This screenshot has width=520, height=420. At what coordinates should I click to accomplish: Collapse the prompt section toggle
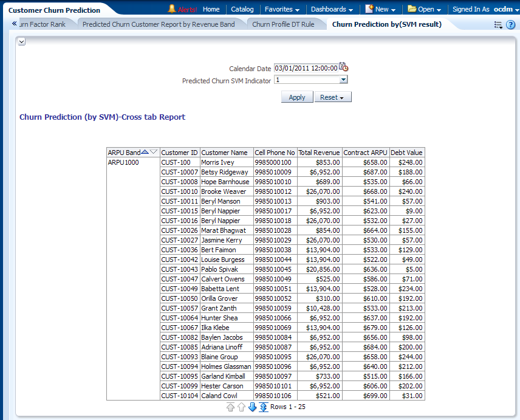[x=22, y=41]
